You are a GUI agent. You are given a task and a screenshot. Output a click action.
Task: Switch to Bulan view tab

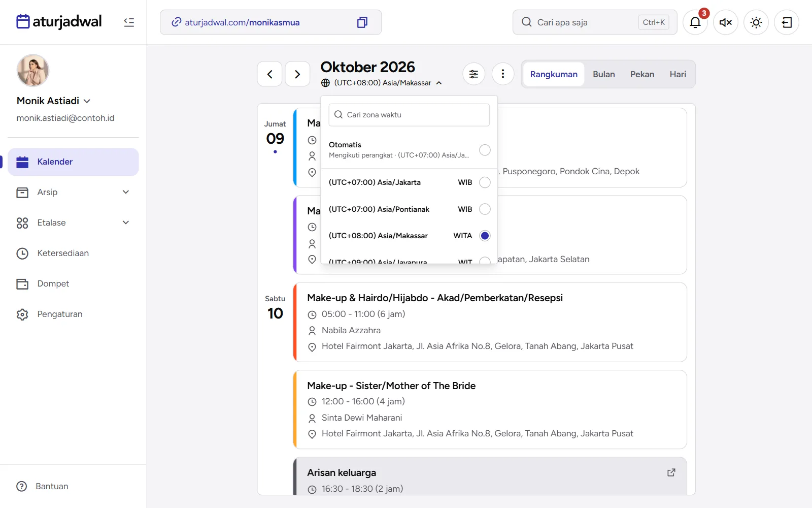[x=604, y=74]
